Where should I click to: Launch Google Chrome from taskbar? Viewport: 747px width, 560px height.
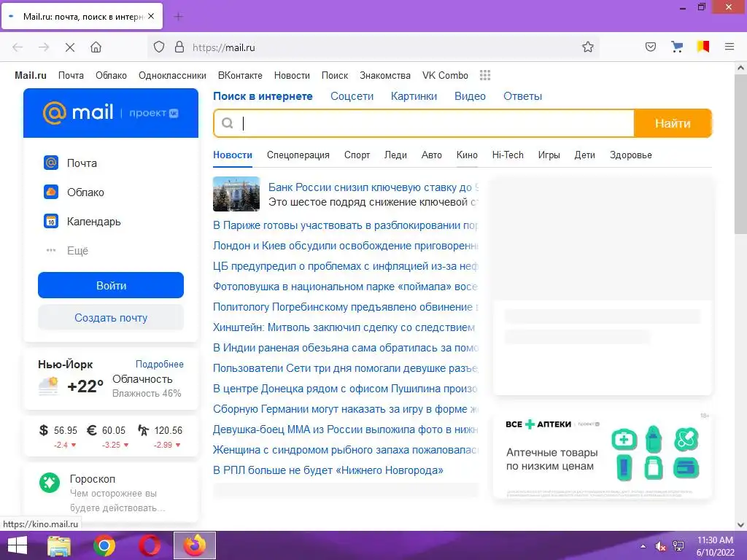tap(104, 545)
